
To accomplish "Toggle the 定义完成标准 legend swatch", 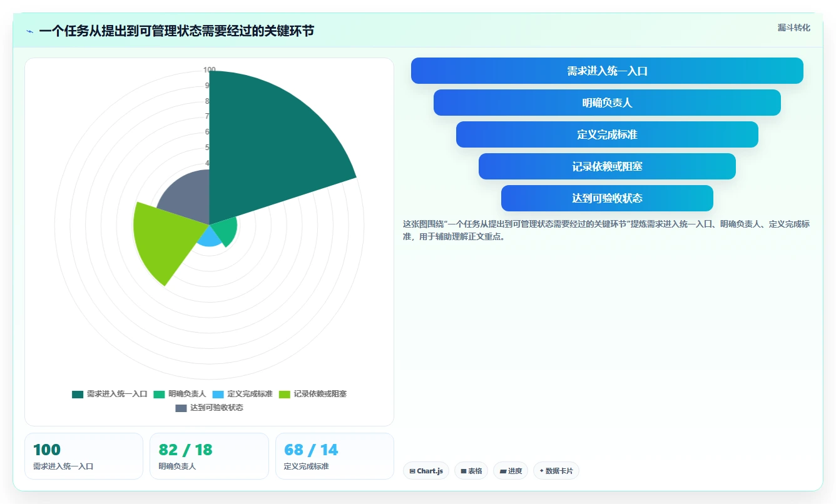I will point(218,394).
